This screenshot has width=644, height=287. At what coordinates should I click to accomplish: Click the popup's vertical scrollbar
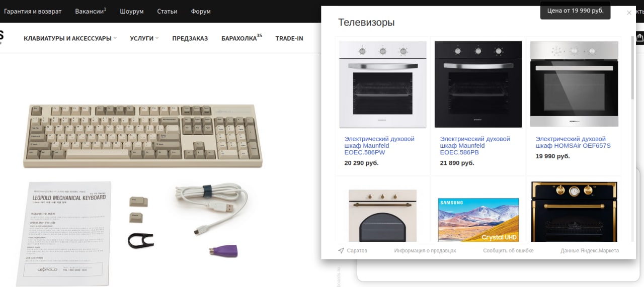(x=633, y=68)
